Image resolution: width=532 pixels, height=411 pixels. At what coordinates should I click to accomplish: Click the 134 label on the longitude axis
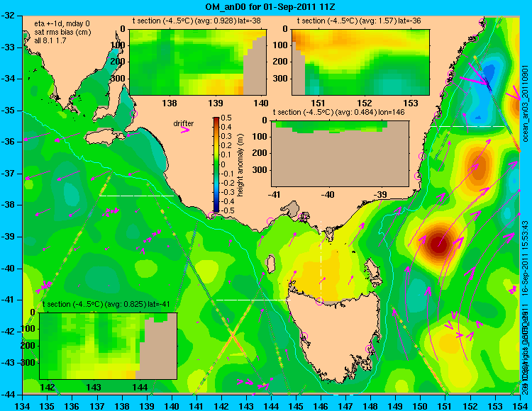(x=23, y=406)
